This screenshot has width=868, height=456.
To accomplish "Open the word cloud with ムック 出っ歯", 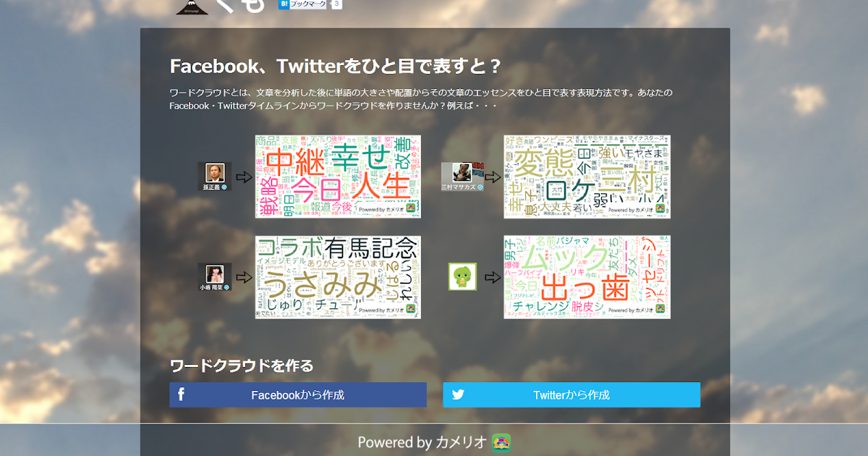I will click(587, 276).
